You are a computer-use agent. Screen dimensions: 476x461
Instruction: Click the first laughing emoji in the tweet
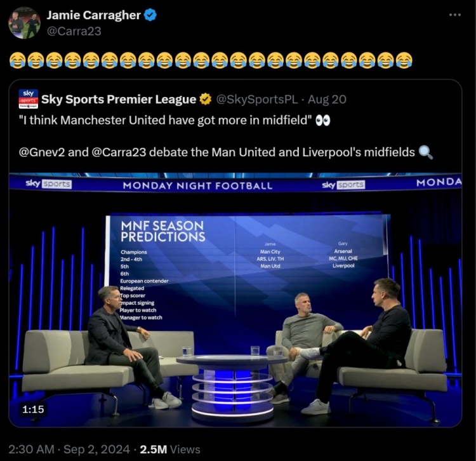(17, 60)
